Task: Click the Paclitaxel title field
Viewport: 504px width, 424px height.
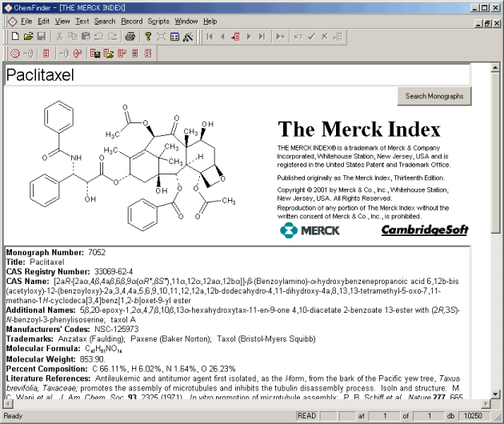Action: [x=238, y=75]
